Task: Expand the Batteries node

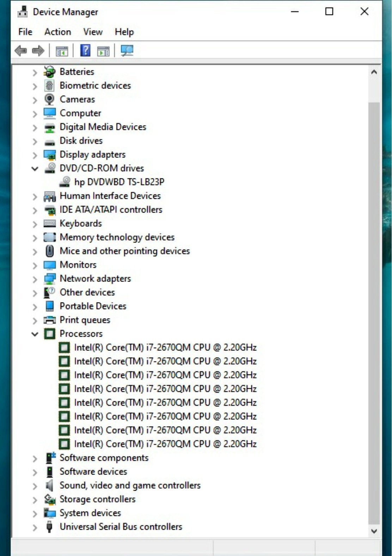Action: click(x=35, y=72)
